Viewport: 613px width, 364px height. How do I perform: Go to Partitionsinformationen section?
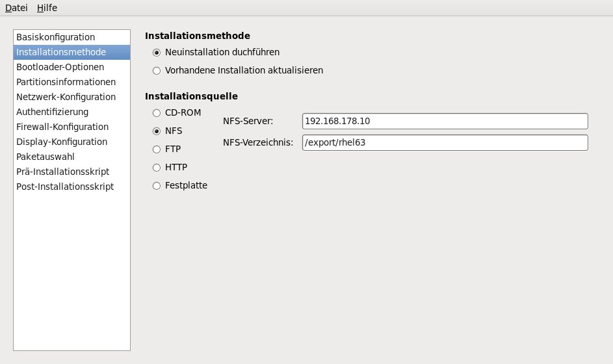[66, 82]
